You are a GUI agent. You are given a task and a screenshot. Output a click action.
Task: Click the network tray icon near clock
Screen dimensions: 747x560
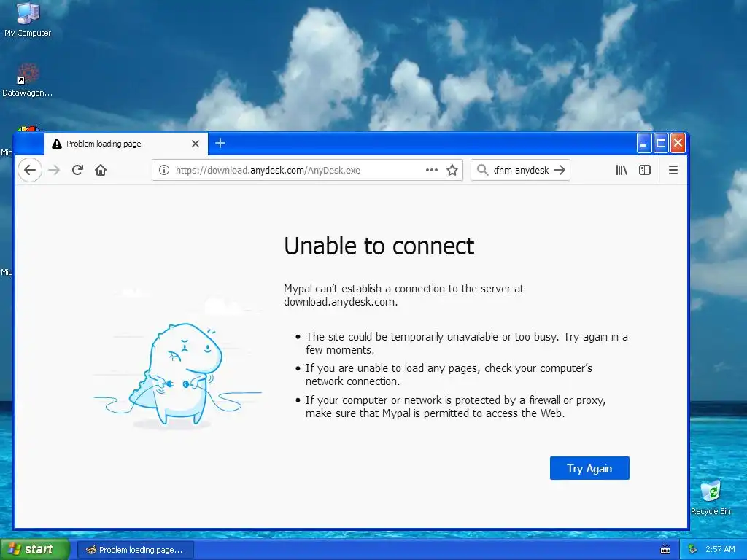pyautogui.click(x=693, y=550)
